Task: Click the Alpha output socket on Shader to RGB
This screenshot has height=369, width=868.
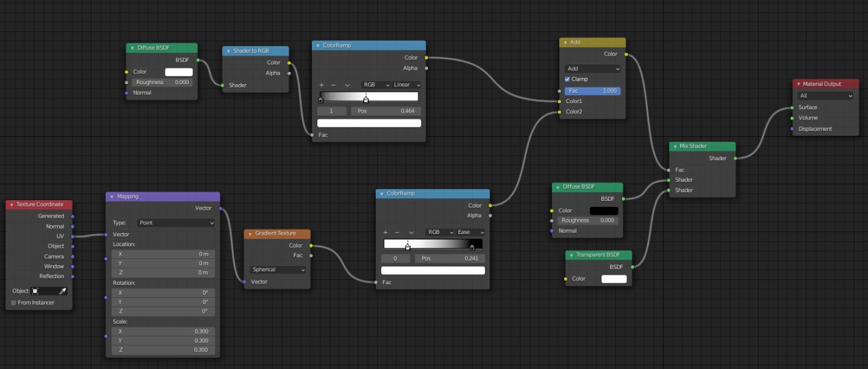Action: (289, 73)
